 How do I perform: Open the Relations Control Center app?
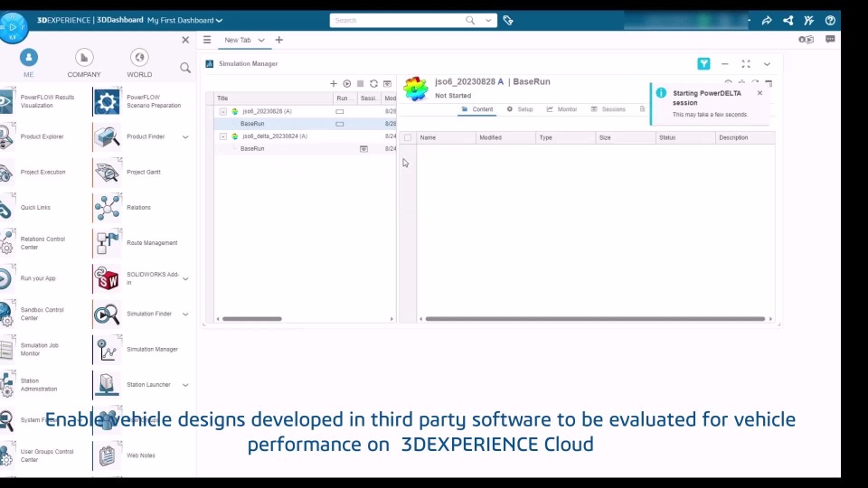click(8, 243)
